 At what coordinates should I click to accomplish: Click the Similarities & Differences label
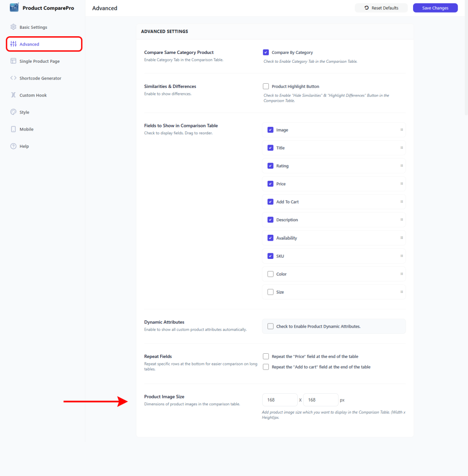click(x=170, y=86)
